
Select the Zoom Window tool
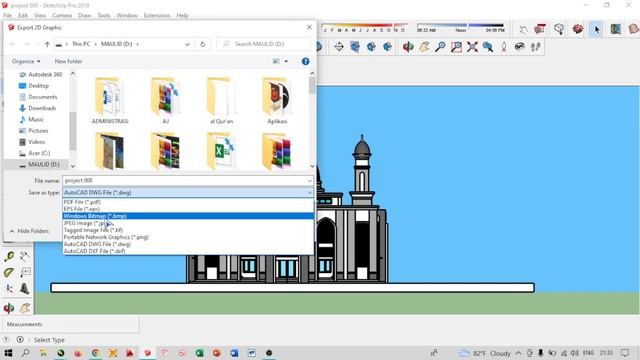pyautogui.click(x=456, y=47)
